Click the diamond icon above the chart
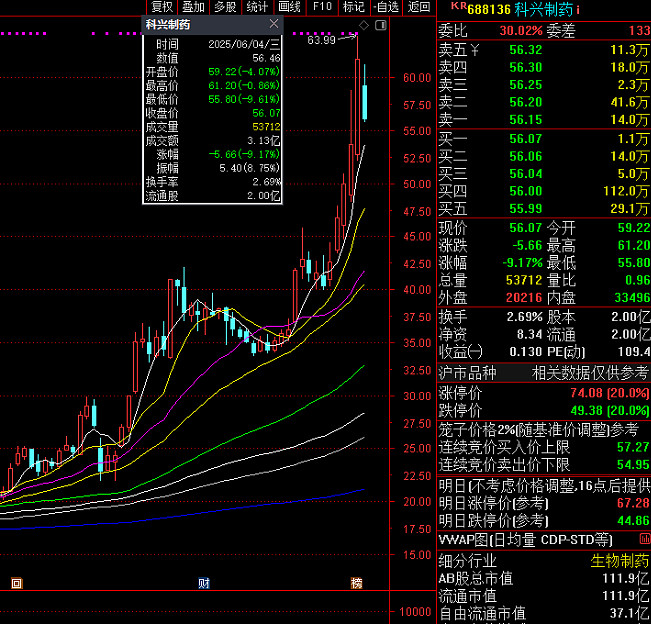Viewport: 651px width, 624px height. click(x=364, y=25)
